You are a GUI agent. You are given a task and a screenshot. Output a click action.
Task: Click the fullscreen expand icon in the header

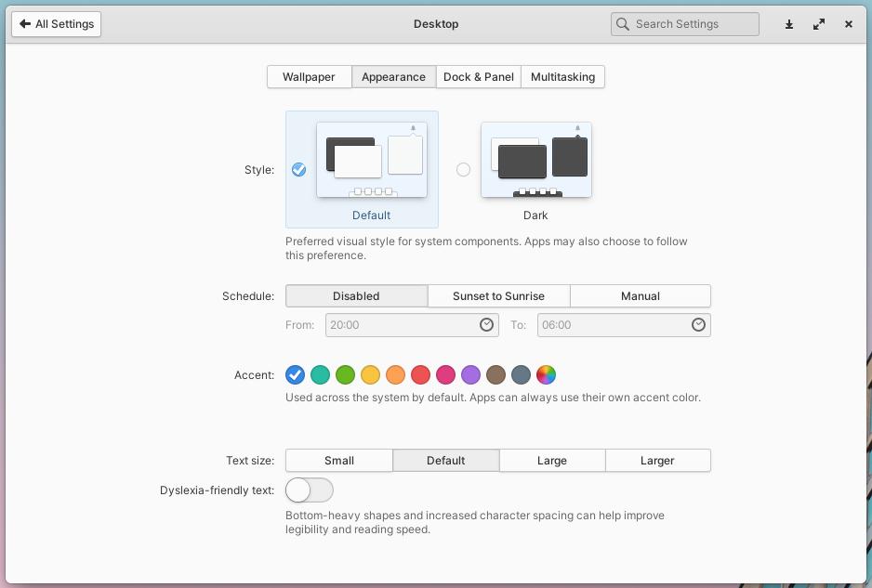(818, 24)
